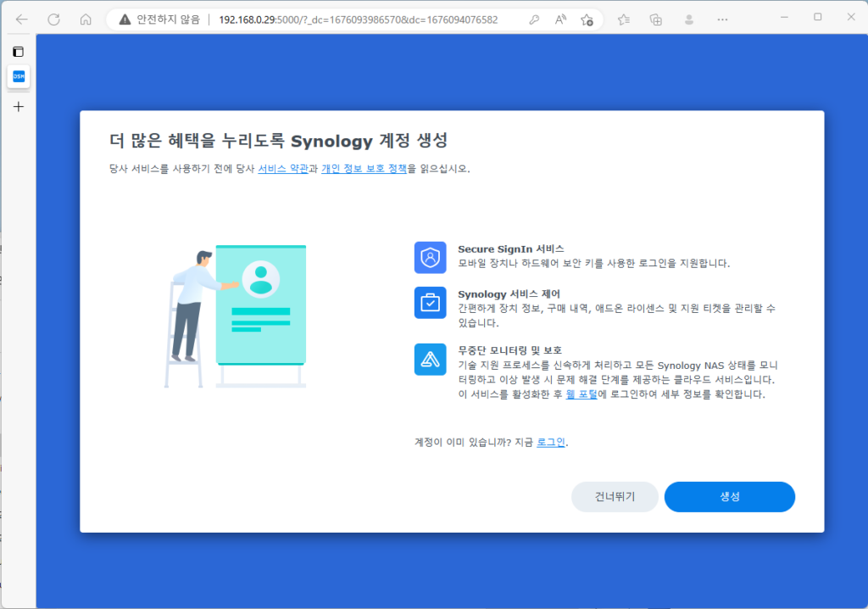Skip account creation with 건너뛰기 button

(615, 496)
